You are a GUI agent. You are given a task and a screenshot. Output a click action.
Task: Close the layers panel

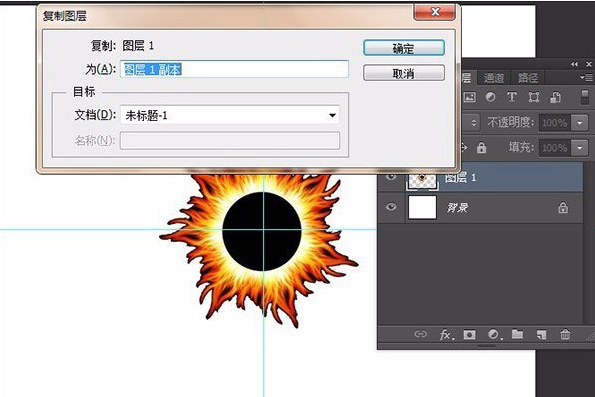[x=589, y=64]
